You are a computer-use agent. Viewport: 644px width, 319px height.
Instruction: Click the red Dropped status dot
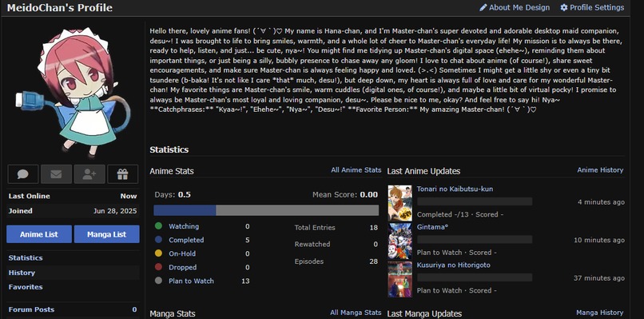point(158,267)
